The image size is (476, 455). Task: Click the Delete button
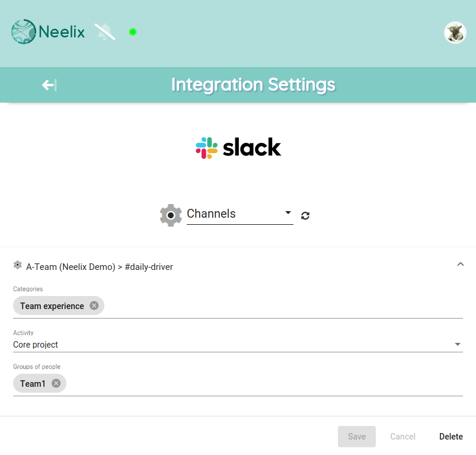click(x=451, y=437)
